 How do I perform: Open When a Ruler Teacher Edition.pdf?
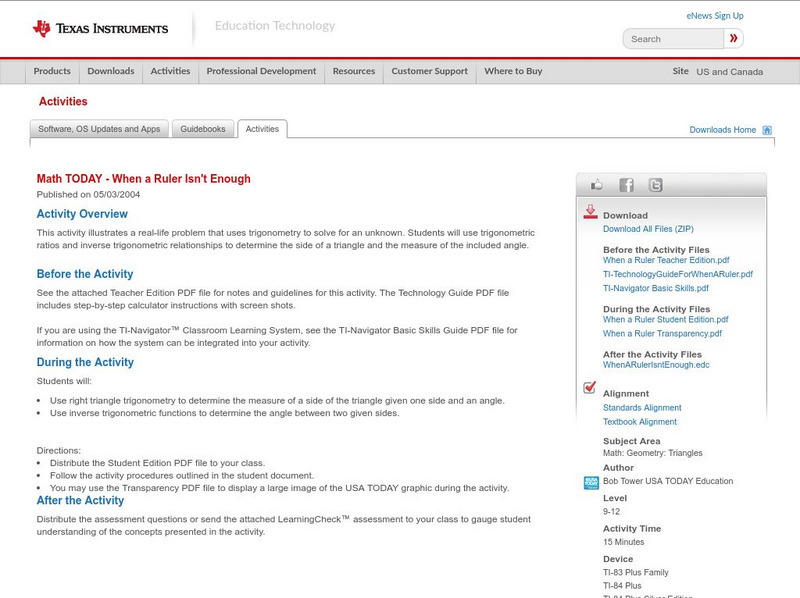(666, 260)
